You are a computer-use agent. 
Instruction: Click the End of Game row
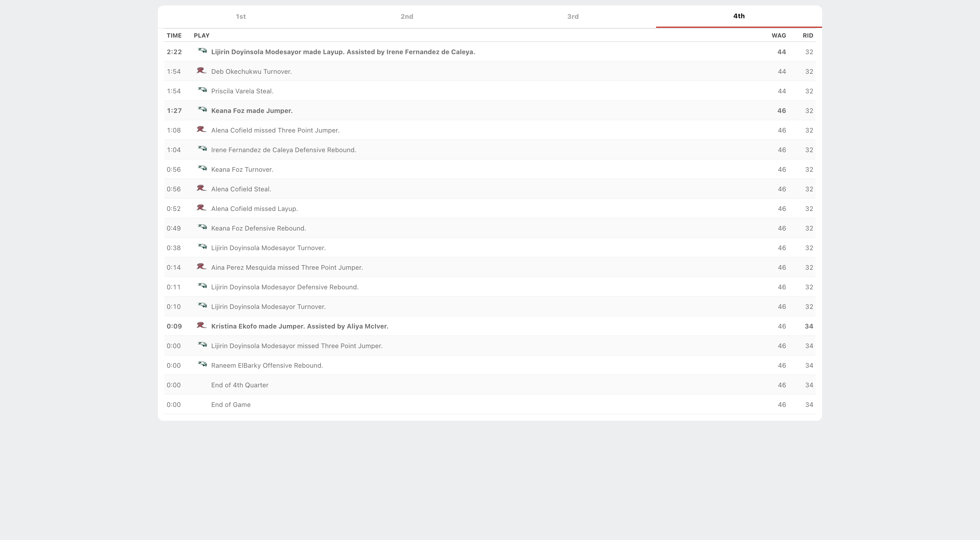[x=231, y=405]
